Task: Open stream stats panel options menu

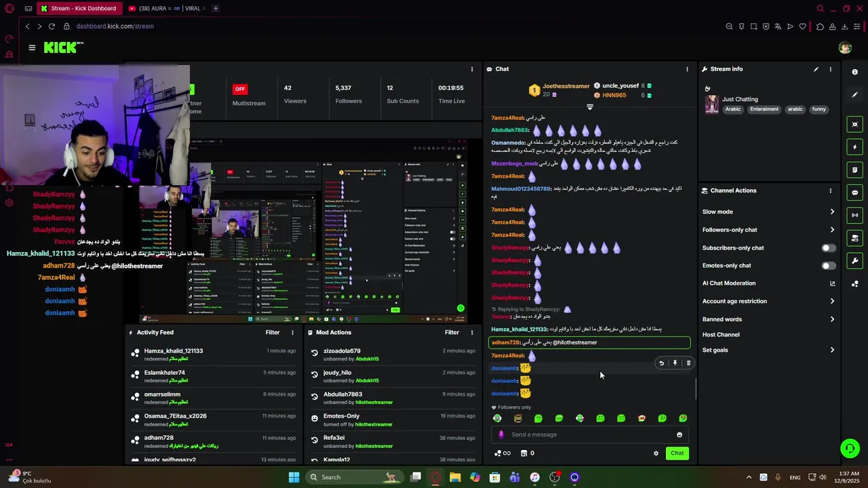Action: pos(472,69)
